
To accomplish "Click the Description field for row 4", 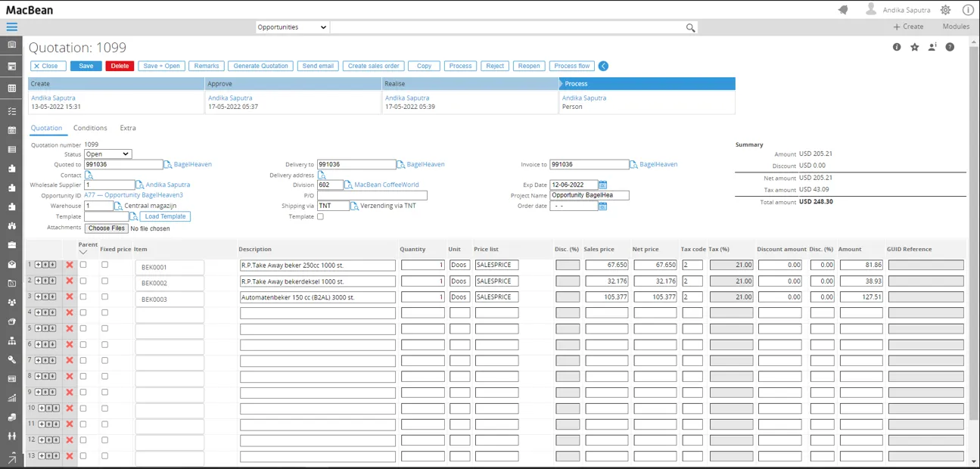I will pos(318,312).
